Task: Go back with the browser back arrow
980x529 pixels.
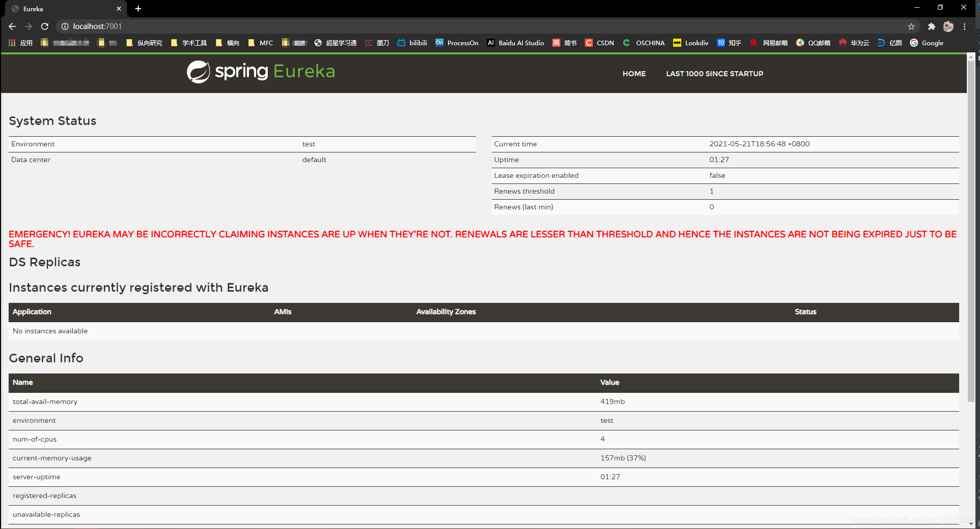Action: [x=12, y=26]
